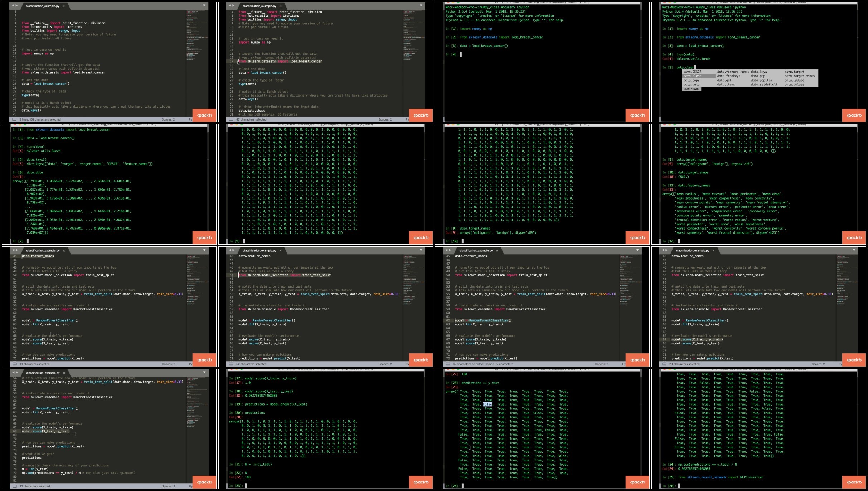Open "Spaces: 2" menu beside "27 characters selected"
Image resolution: width=868 pixels, height=491 pixels.
pos(168,486)
